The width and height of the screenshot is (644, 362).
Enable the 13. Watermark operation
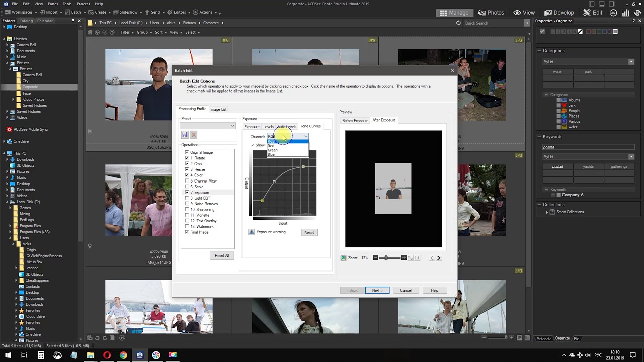[187, 226]
